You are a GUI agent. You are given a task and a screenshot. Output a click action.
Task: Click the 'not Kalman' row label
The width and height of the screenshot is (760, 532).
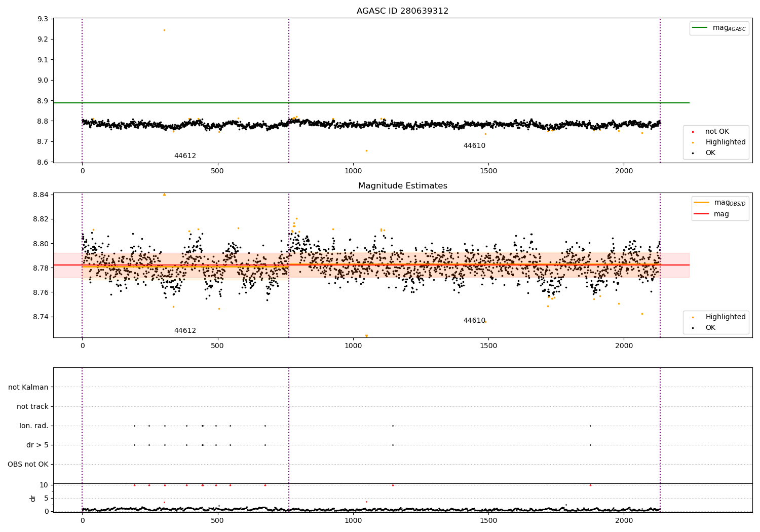click(28, 388)
